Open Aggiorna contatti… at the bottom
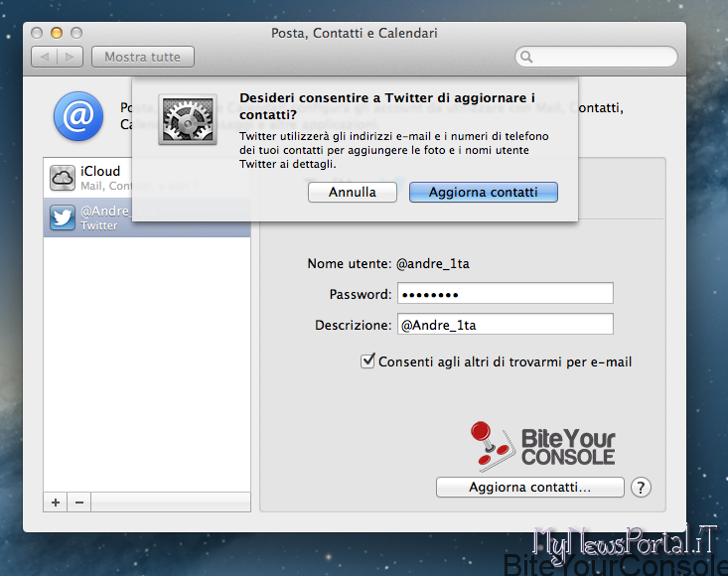Image resolution: width=728 pixels, height=576 pixels. (529, 488)
